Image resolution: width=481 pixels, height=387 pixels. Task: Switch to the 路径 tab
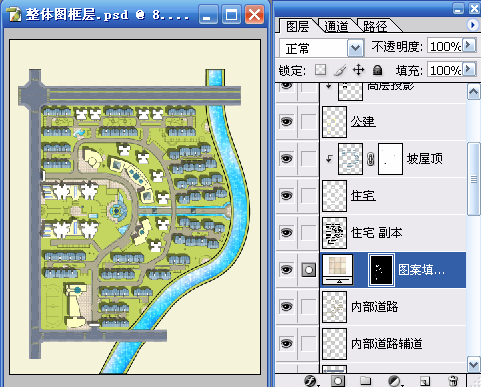tap(375, 26)
